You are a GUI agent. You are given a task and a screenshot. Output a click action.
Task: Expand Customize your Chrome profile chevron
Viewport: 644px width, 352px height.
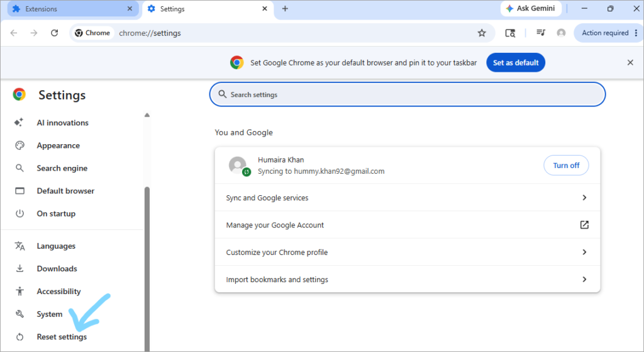point(584,252)
